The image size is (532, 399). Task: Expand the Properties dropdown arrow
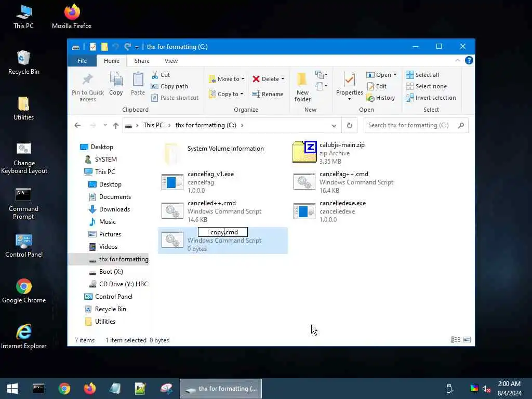(349, 99)
